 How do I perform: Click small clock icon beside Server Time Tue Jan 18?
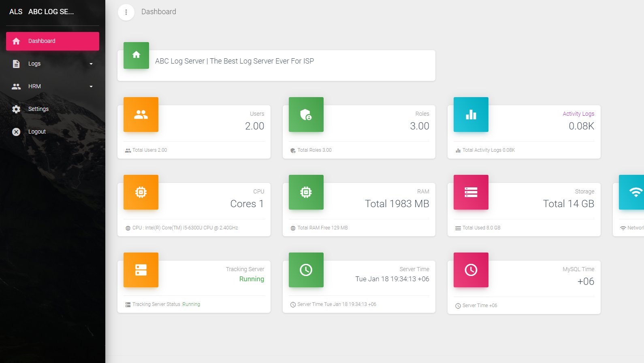(293, 305)
